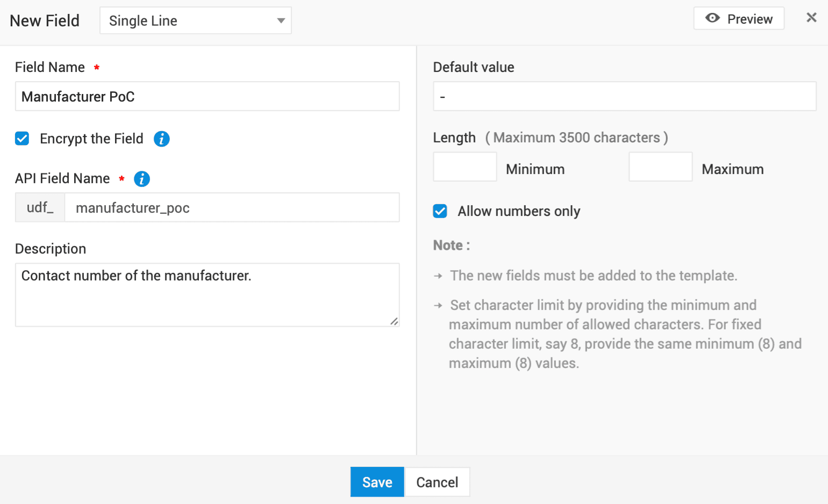The height and width of the screenshot is (504, 828).
Task: Click the info icon next to API Field Name
Action: point(142,179)
